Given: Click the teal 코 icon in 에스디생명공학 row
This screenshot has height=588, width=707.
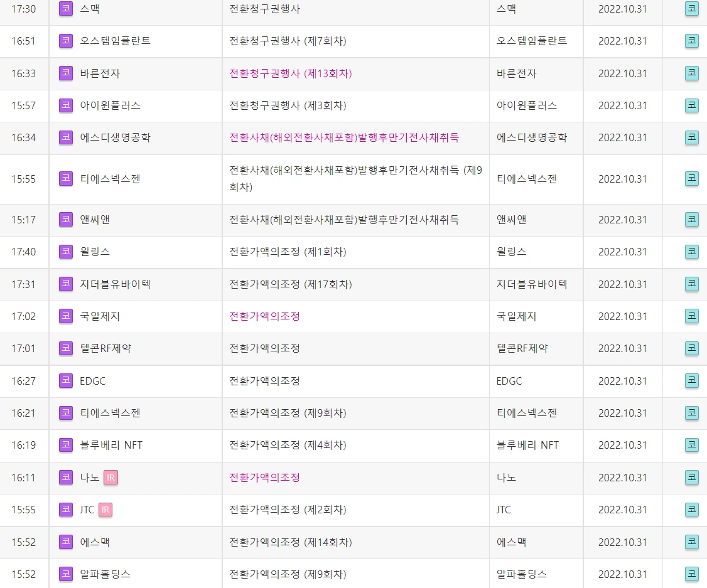Looking at the screenshot, I should click(x=692, y=137).
